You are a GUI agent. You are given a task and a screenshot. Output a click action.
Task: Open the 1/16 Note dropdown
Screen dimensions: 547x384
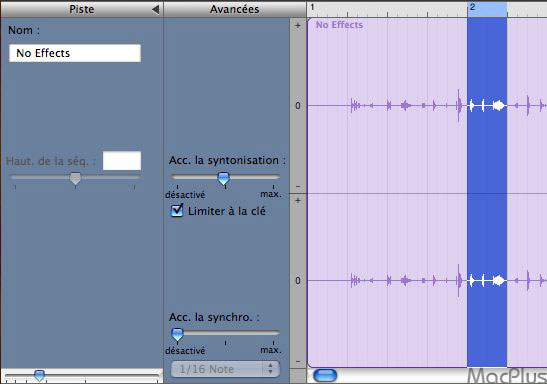coord(225,369)
